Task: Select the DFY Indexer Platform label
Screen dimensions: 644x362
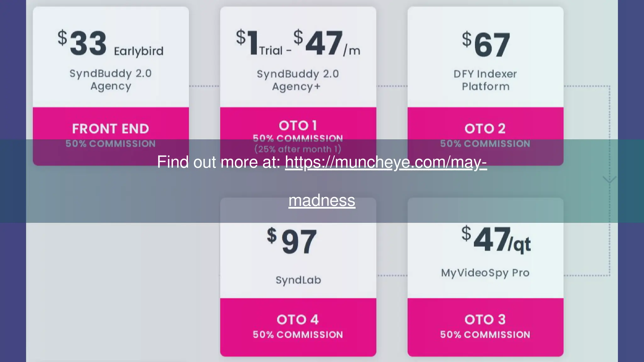Action: click(x=485, y=80)
